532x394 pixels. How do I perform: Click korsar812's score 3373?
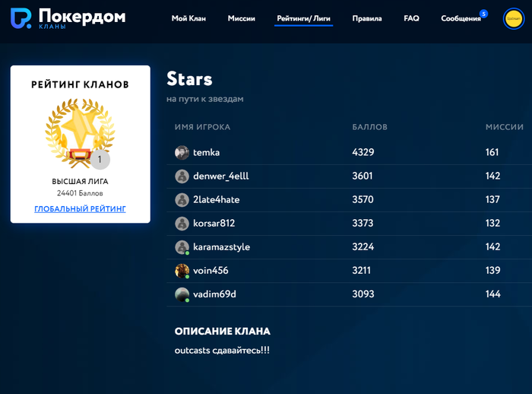[363, 223]
